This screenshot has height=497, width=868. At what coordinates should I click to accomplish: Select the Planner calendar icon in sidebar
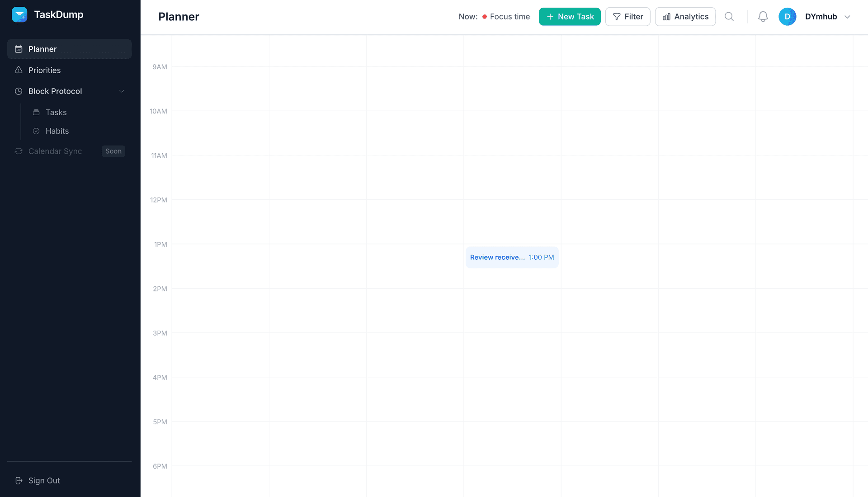click(x=19, y=49)
